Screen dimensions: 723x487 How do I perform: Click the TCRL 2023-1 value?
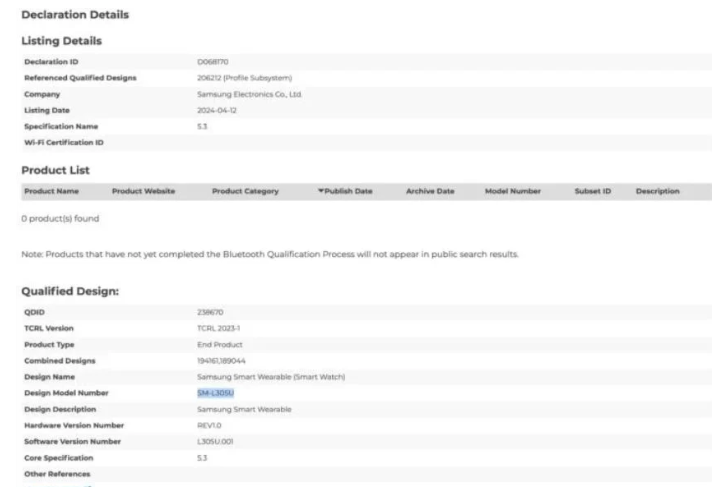click(x=219, y=328)
